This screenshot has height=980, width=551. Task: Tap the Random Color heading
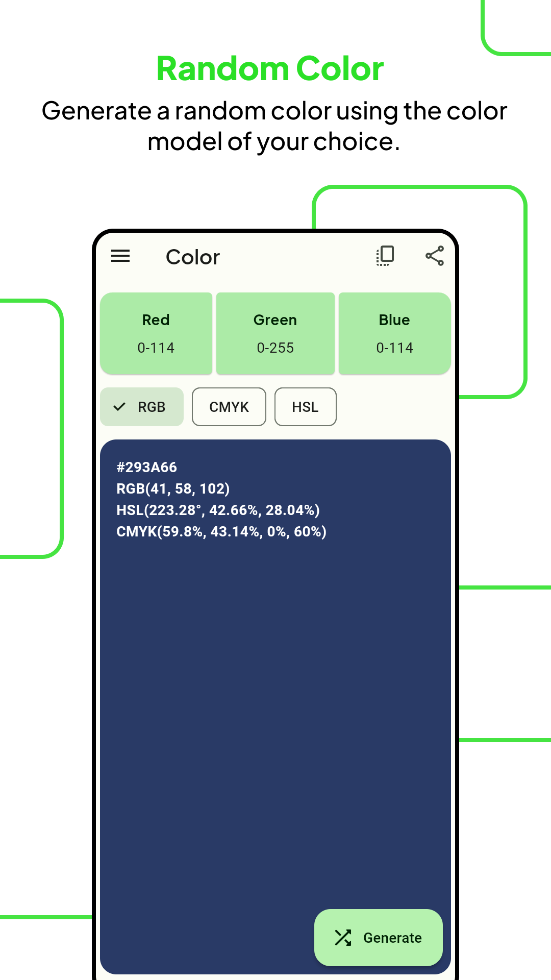[x=270, y=68]
